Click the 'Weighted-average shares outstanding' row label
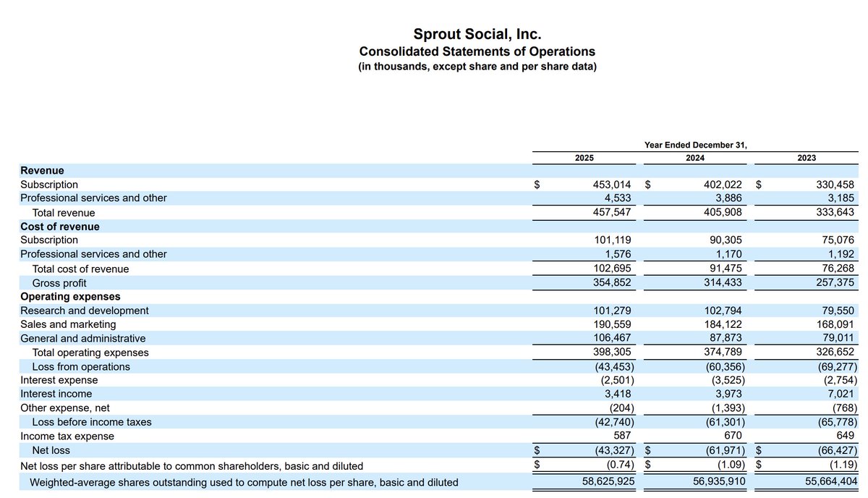Viewport: 868px width, 498px height. (x=243, y=481)
